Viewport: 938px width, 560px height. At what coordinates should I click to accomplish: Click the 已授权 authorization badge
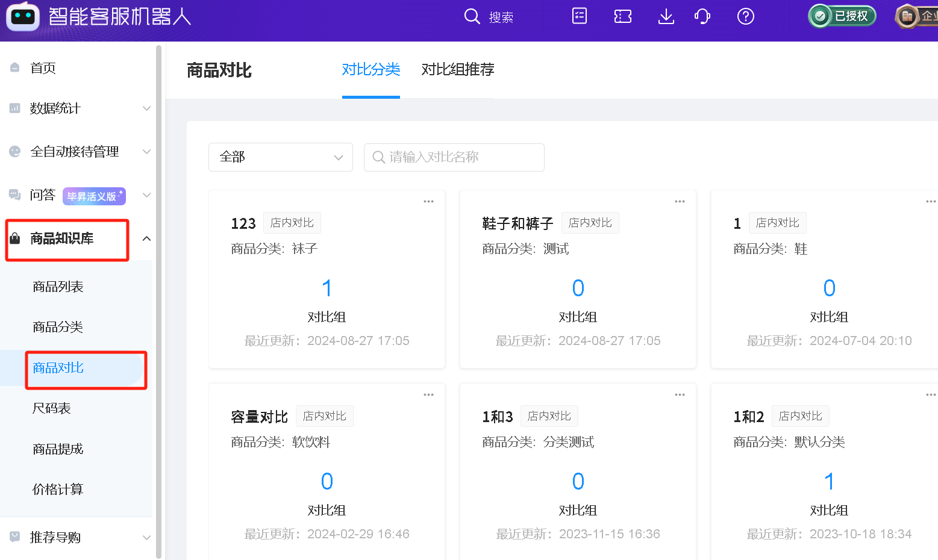click(x=842, y=16)
